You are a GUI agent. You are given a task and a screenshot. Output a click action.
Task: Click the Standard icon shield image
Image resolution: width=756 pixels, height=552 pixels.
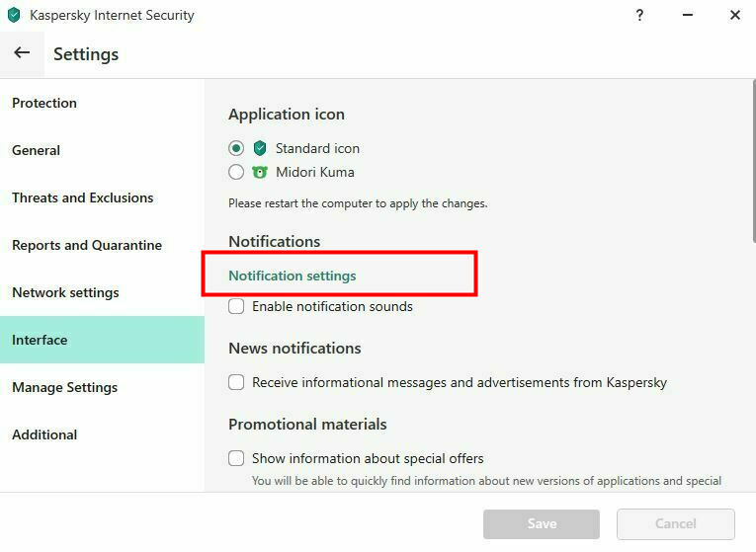(259, 148)
